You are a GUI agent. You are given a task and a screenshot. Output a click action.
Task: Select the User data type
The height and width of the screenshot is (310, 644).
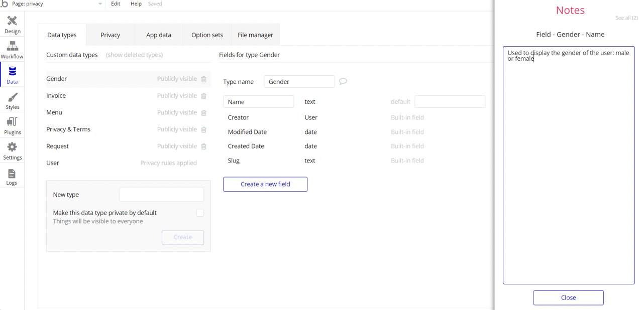tap(53, 163)
